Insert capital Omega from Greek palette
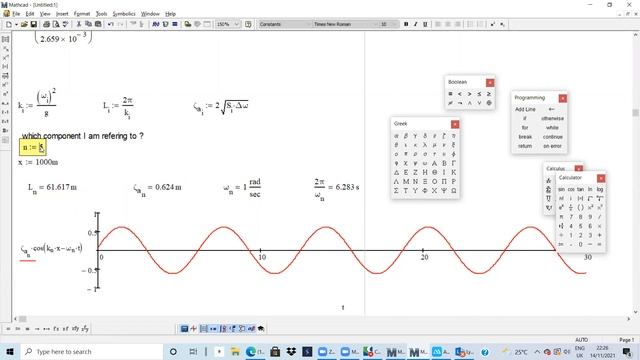This screenshot has height=360, width=640. pyautogui.click(x=453, y=191)
